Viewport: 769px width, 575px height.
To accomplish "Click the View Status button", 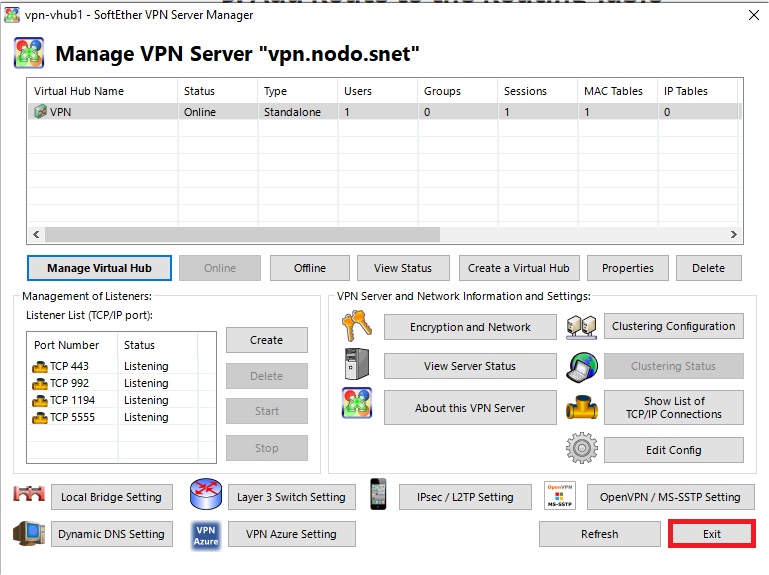I will click(x=403, y=268).
